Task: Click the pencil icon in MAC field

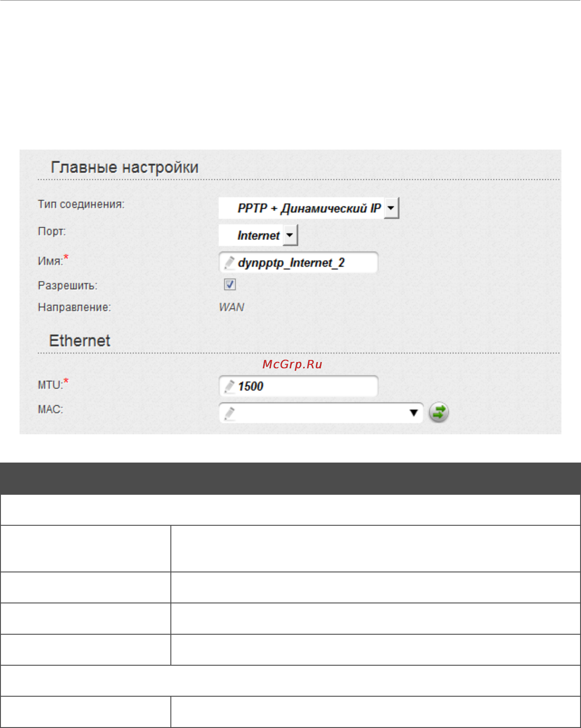Action: [x=229, y=413]
